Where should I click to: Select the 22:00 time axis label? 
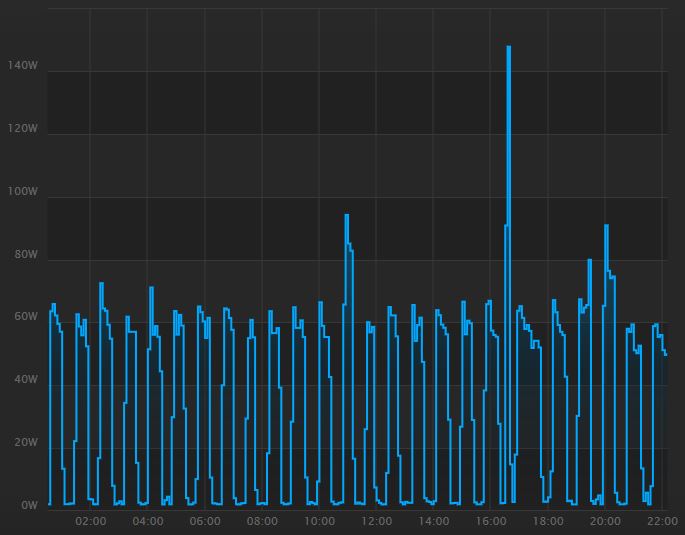[662, 521]
